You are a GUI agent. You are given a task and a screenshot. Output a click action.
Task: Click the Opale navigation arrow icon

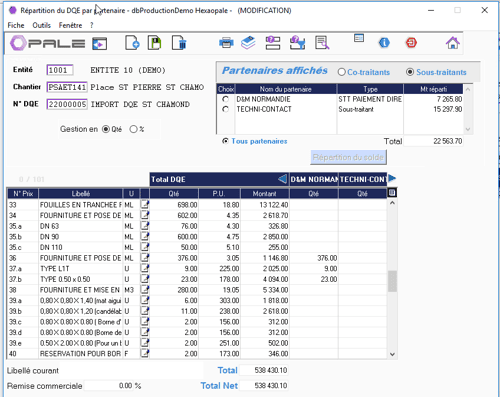[99, 44]
